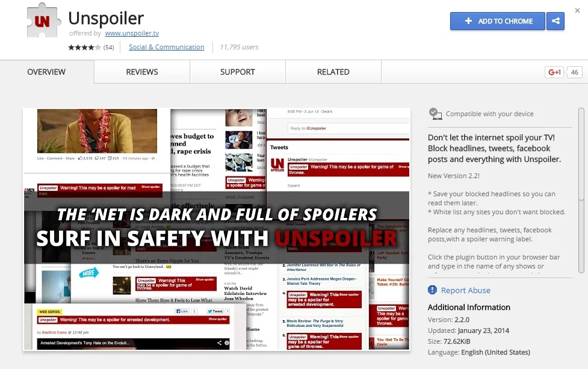Click the Unspoiler puzzle-piece extension icon
This screenshot has height=369, width=588.
tap(43, 20)
